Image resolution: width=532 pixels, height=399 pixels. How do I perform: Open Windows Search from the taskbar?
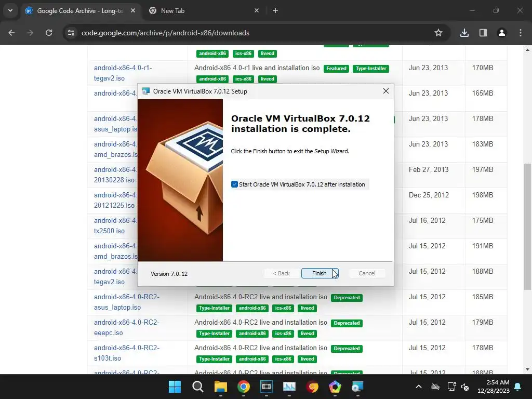(197, 387)
